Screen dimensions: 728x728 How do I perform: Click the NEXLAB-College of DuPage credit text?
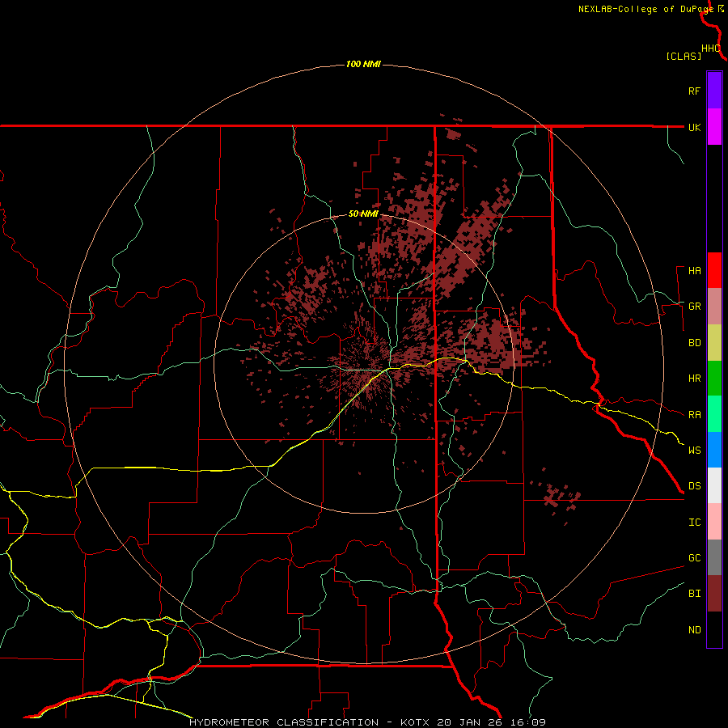[x=645, y=9]
